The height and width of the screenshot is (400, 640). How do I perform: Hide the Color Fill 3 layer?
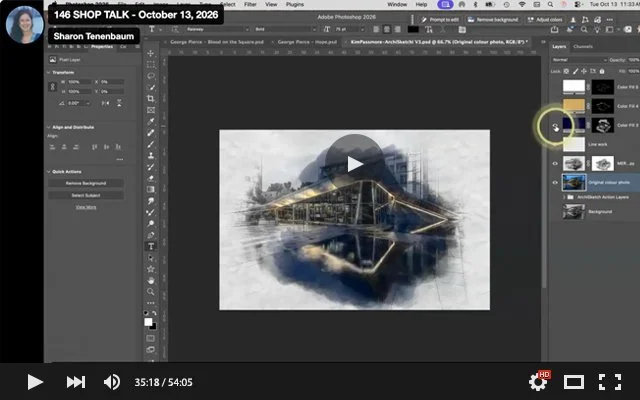click(555, 126)
